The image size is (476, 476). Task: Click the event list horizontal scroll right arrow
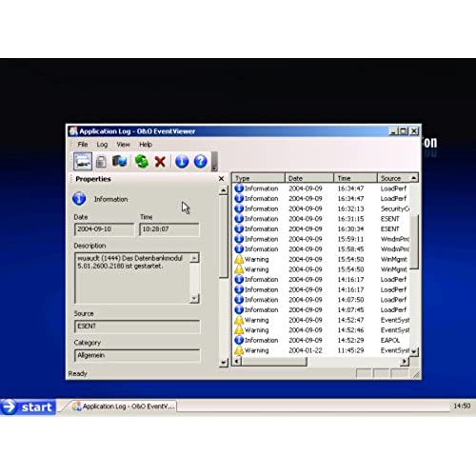(x=405, y=361)
